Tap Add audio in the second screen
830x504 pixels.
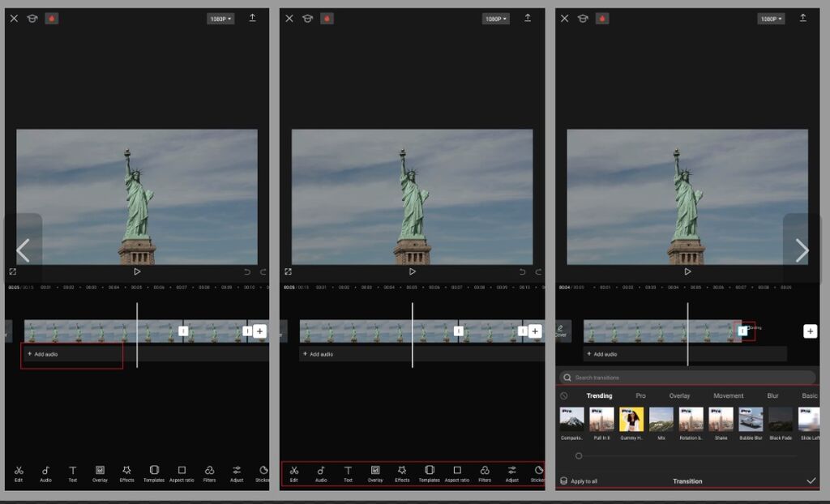[318, 354]
